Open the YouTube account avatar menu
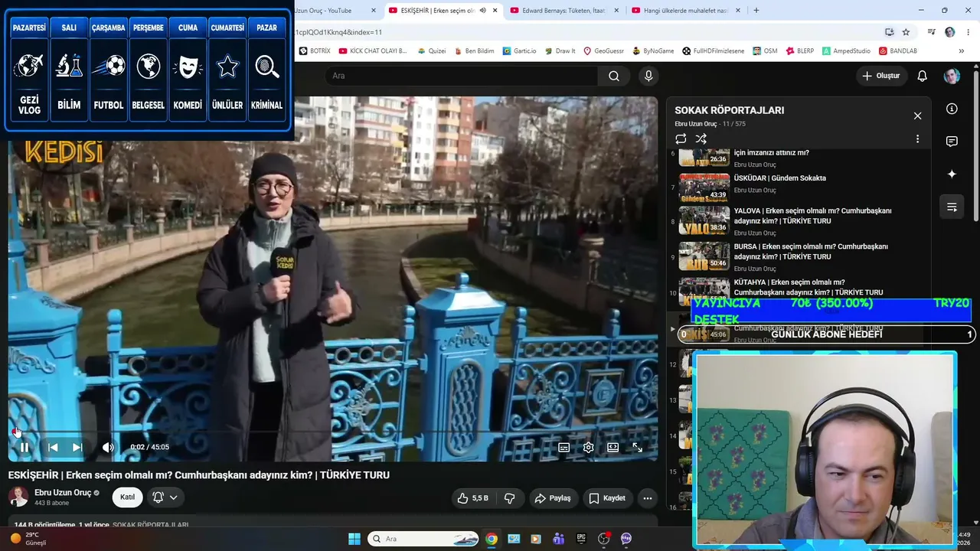980x551 pixels. tap(952, 76)
